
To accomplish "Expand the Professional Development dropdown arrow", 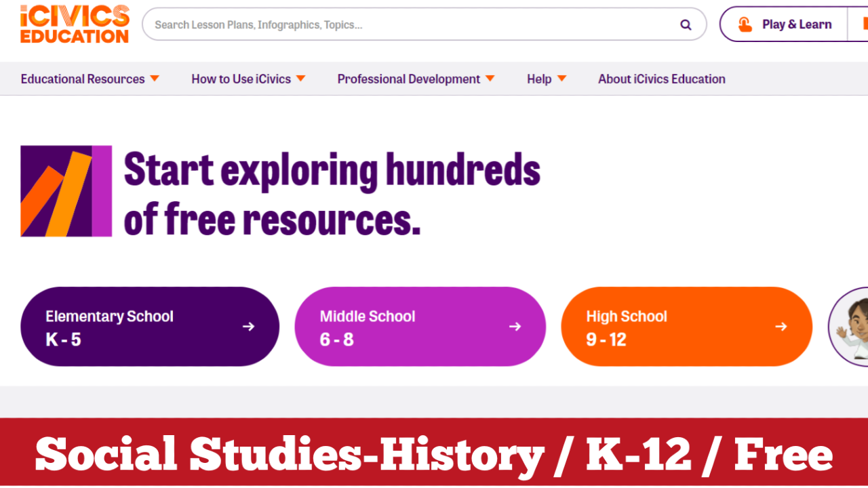I will click(490, 79).
